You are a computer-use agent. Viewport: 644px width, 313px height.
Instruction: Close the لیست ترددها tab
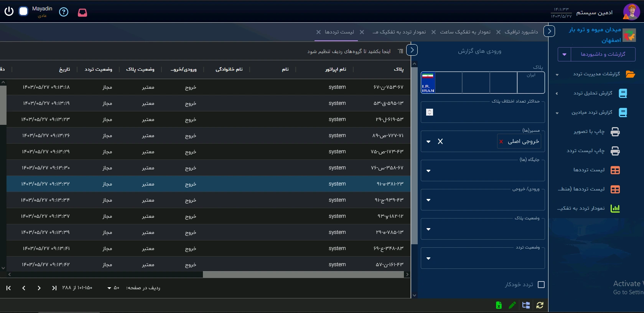click(318, 32)
